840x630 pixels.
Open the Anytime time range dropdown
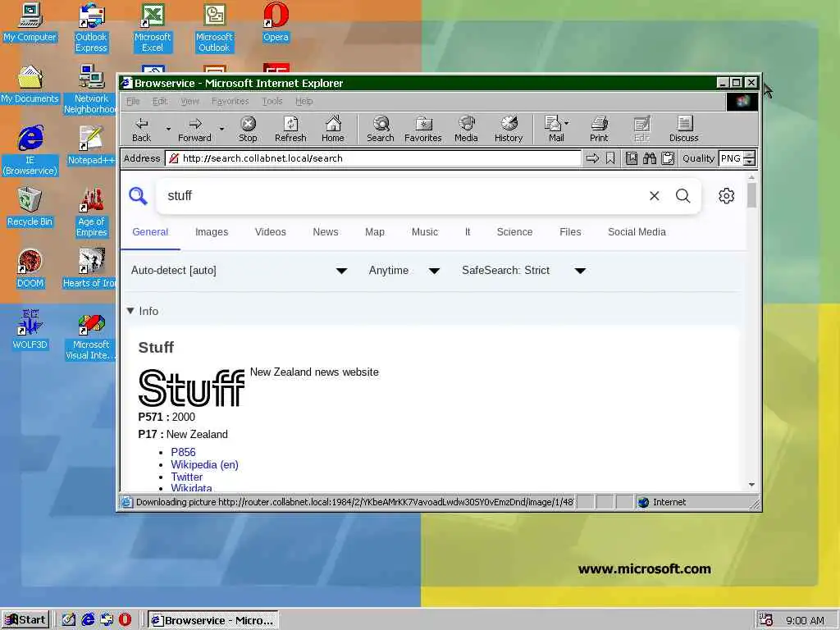(404, 271)
